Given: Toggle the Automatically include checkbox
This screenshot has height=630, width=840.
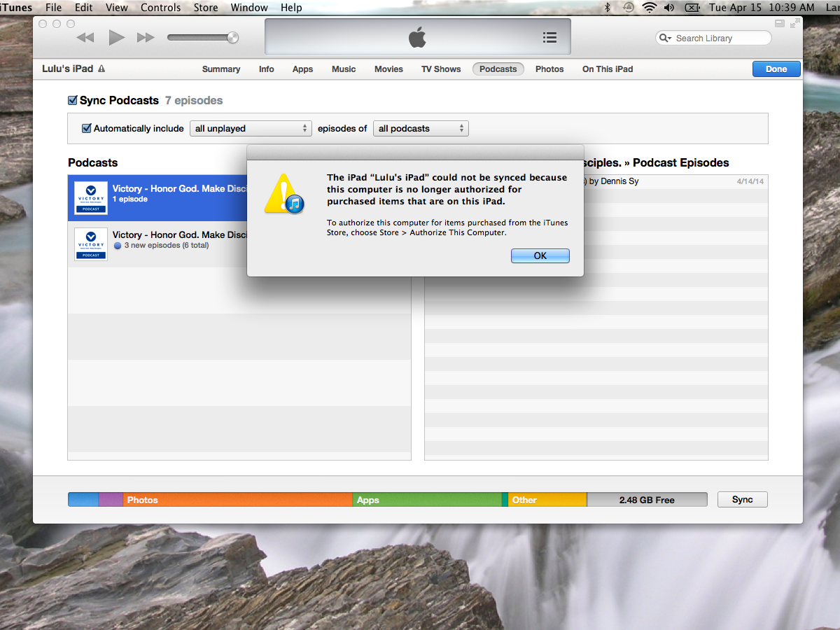Looking at the screenshot, I should tap(87, 128).
